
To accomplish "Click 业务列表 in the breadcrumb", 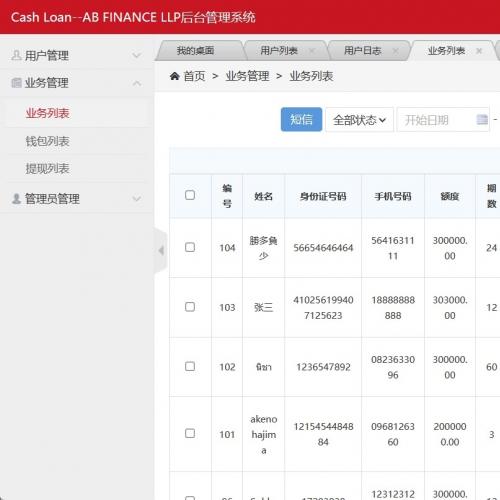I will 311,76.
